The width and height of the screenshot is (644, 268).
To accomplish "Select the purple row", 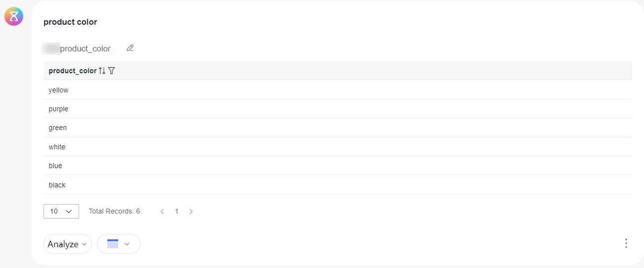I will [x=338, y=109].
